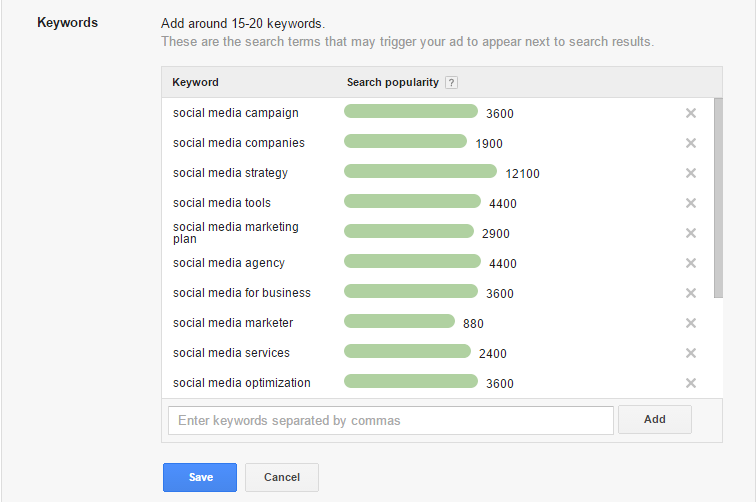Image resolution: width=756 pixels, height=502 pixels.
Task: Remove the social media marketer keyword
Action: 690,323
